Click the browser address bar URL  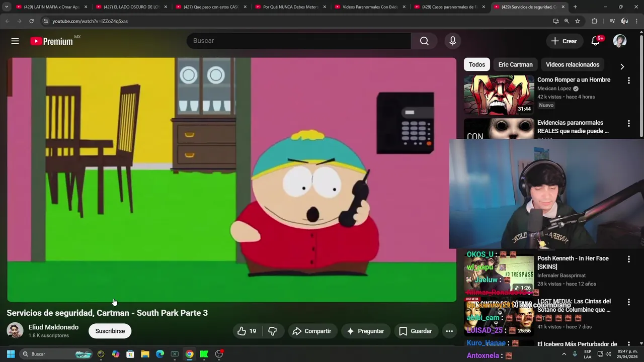point(90,21)
